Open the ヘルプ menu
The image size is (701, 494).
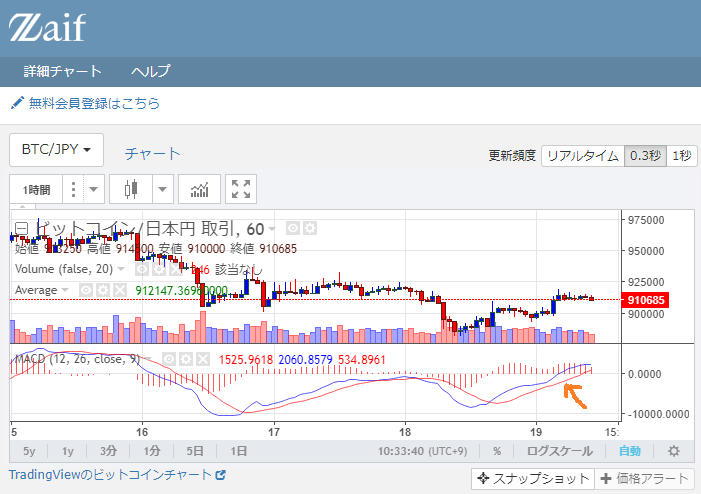[150, 71]
